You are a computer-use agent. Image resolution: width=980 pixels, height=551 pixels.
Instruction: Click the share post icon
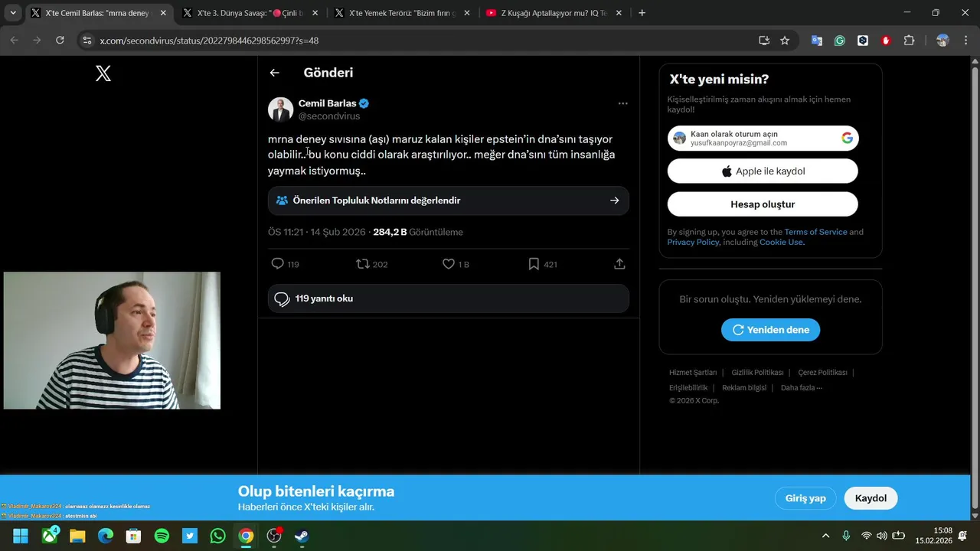click(x=619, y=264)
